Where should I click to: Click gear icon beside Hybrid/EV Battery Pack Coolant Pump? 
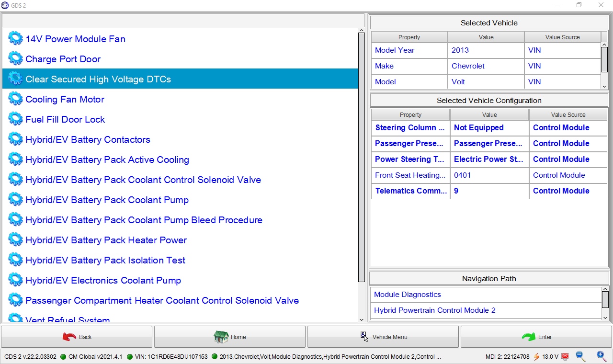15,200
